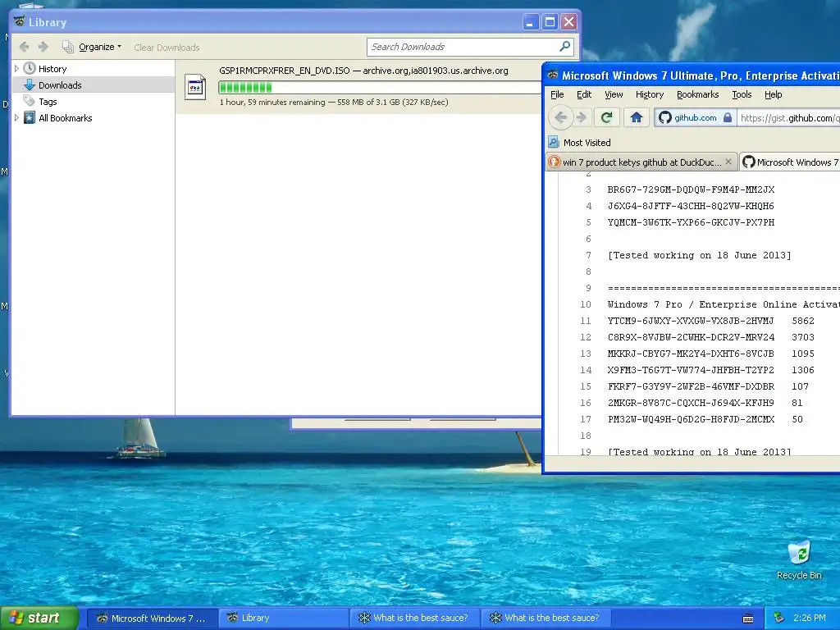Click key text MKKRJ-CBYG7-MK2Y4-DXHT6-8VCJB

(x=691, y=354)
